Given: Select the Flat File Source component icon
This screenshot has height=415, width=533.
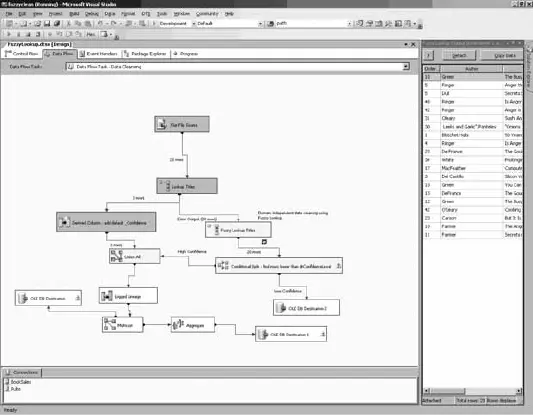Looking at the screenshot, I should coord(162,124).
